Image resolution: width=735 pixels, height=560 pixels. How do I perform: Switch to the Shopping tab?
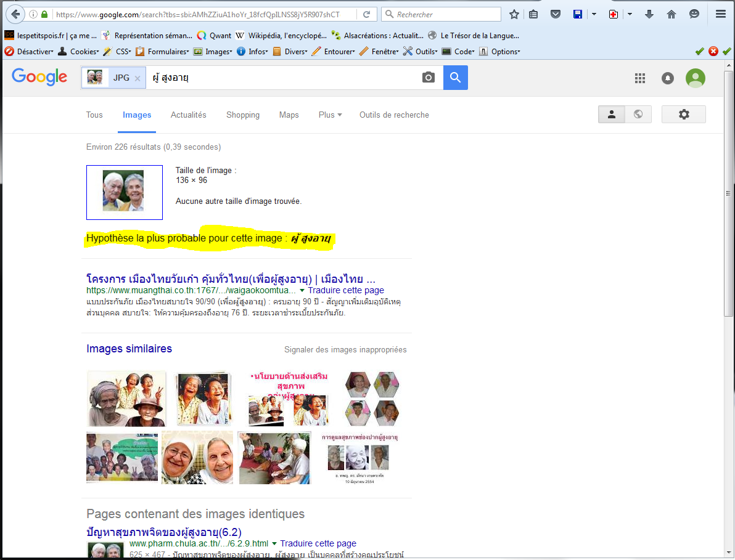(x=243, y=115)
